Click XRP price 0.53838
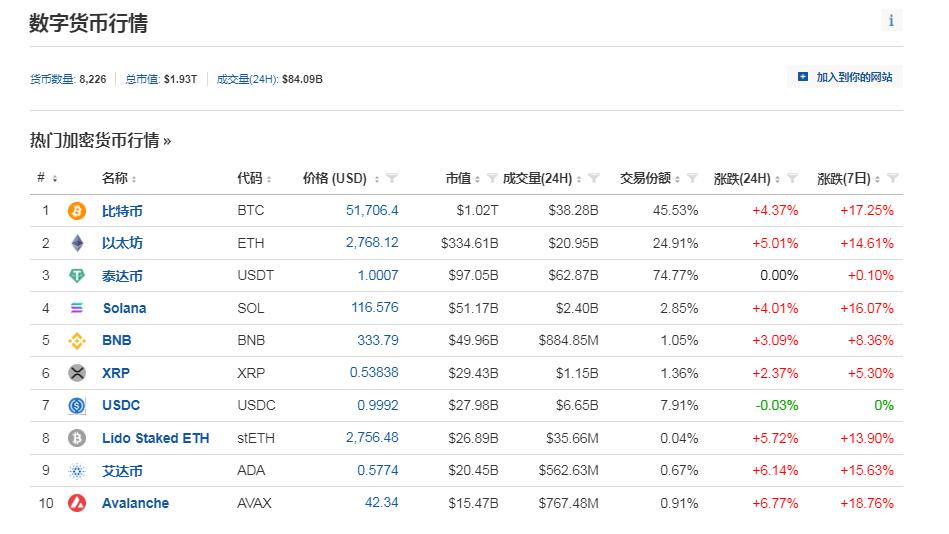The height and width of the screenshot is (534, 949). [x=374, y=372]
